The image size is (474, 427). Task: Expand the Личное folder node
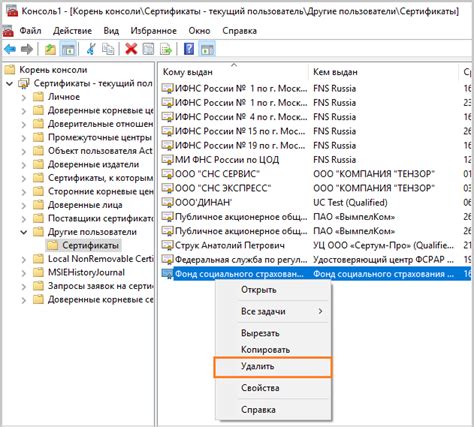coord(24,98)
